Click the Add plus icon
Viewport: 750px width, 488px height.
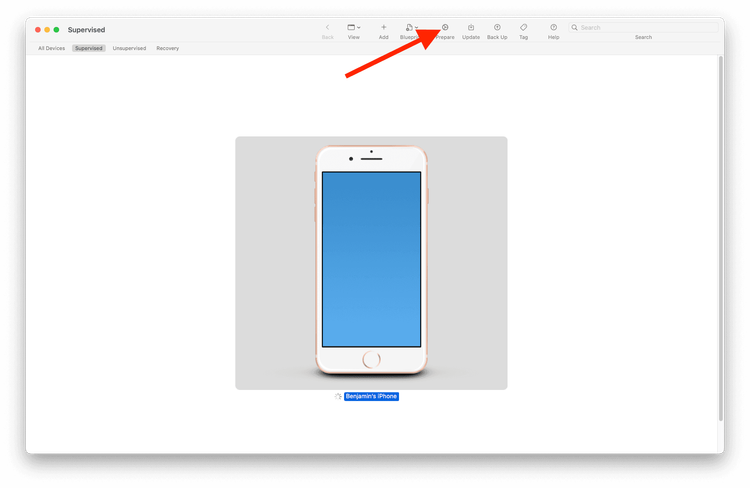coord(383,27)
